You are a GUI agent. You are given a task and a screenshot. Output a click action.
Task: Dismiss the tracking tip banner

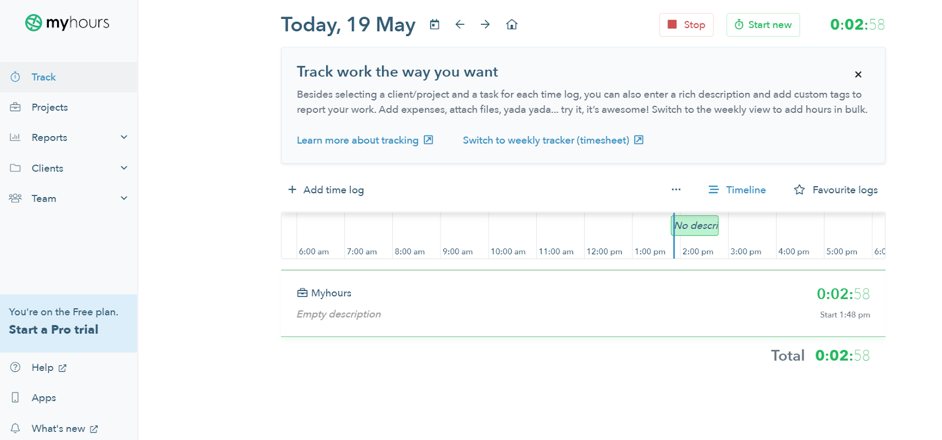(858, 74)
